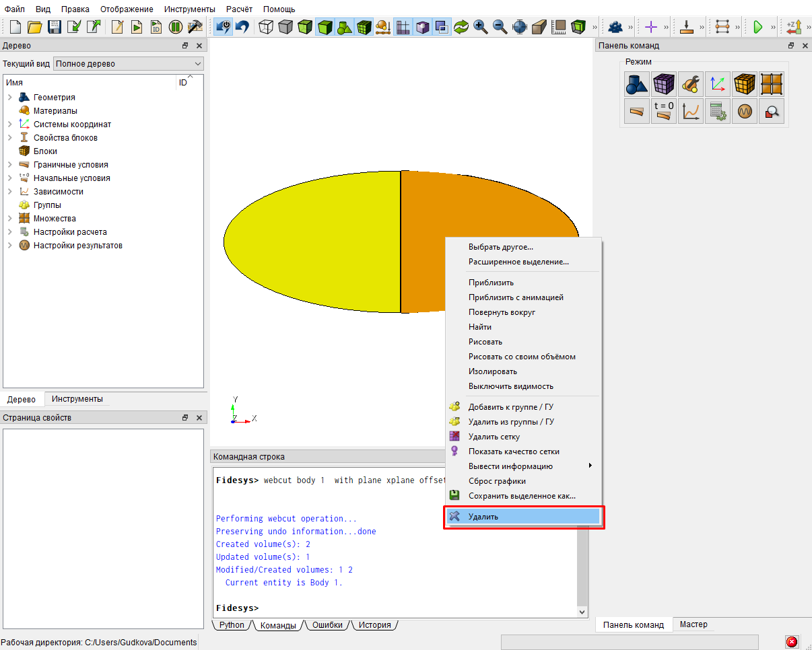This screenshot has height=650, width=812.
Task: Toggle the purple grid toolbar button
Action: 403,27
